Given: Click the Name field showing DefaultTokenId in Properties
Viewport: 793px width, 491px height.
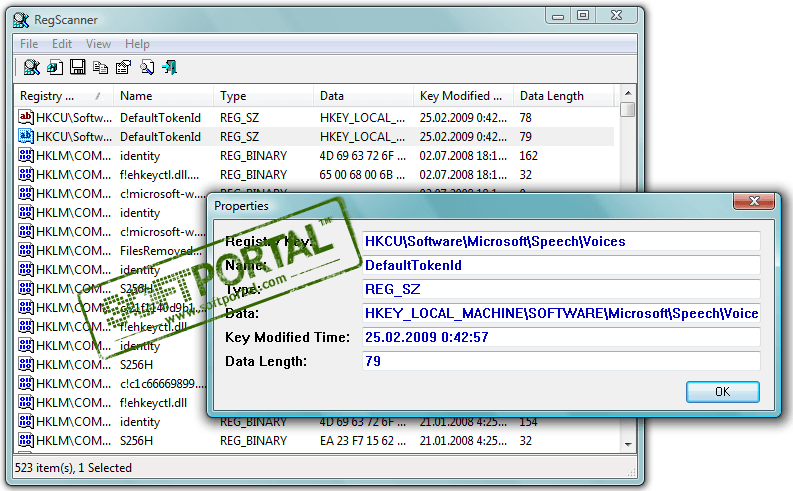Looking at the screenshot, I should tap(561, 265).
